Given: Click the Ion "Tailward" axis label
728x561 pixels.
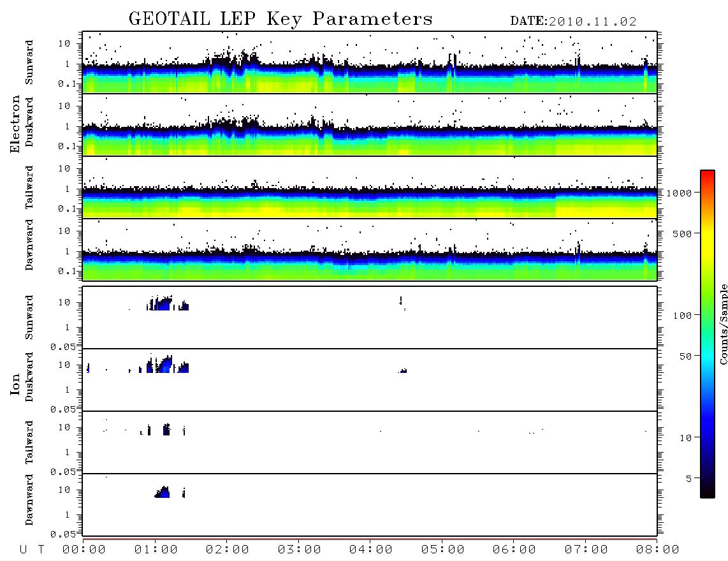Looking at the screenshot, I should 29,442.
